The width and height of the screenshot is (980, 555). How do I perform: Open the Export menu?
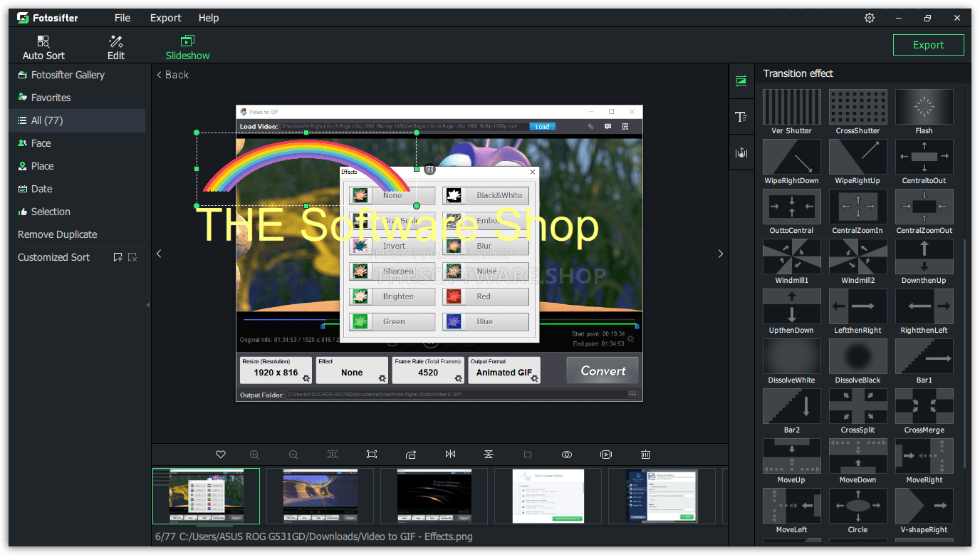[x=165, y=17]
